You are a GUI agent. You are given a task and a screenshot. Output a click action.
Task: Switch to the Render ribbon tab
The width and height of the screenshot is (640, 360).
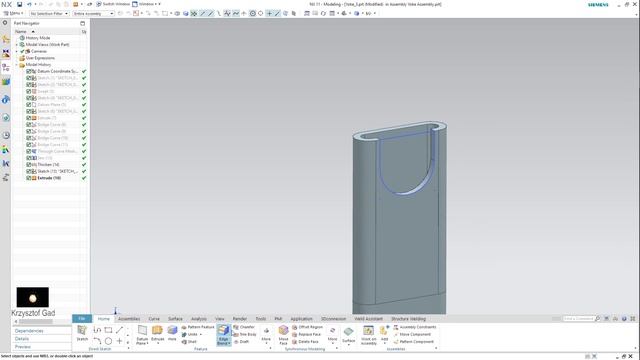[240, 319]
